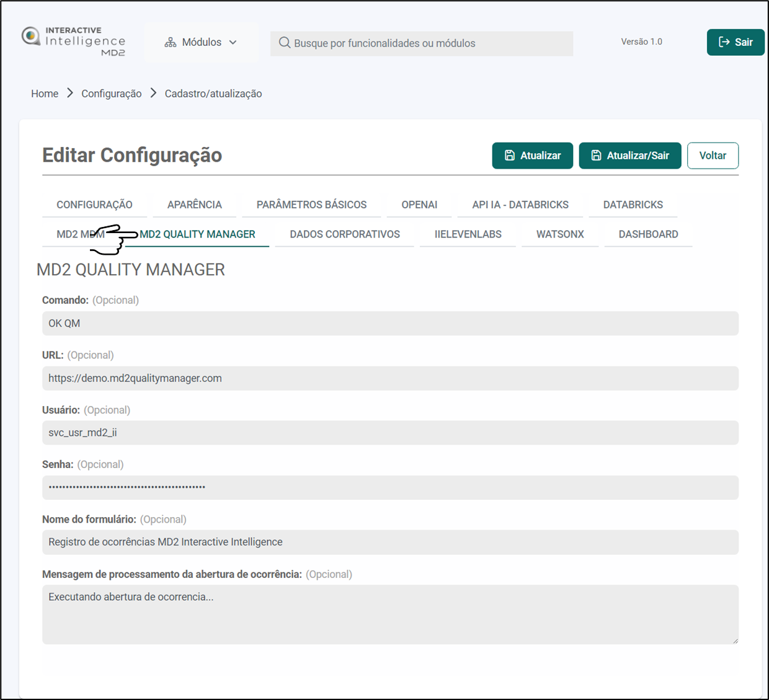The image size is (769, 700).
Task: Click the search magnifier icon
Action: [x=284, y=43]
